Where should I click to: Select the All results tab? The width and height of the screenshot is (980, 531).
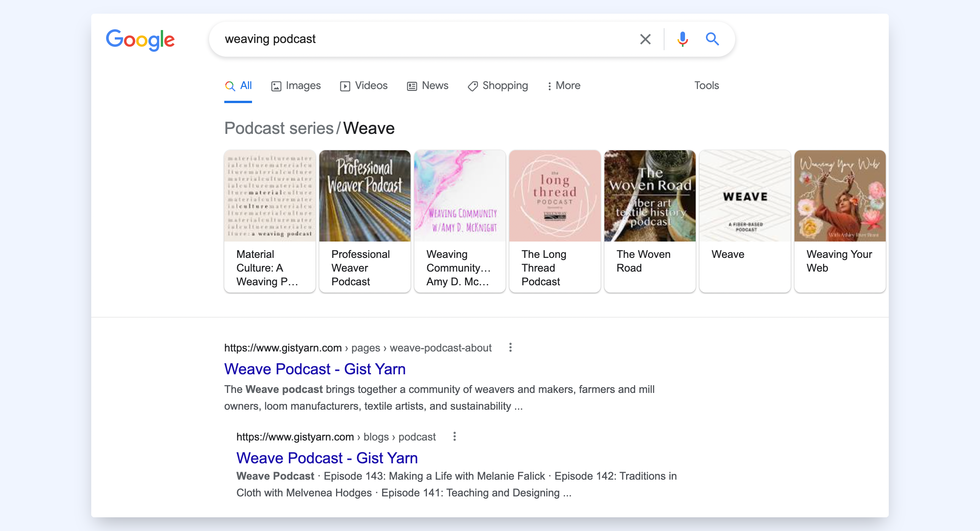238,86
